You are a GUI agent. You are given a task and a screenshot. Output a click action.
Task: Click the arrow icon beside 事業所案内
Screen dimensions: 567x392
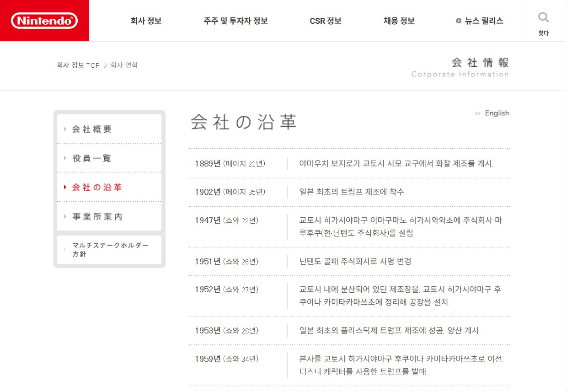tap(64, 216)
